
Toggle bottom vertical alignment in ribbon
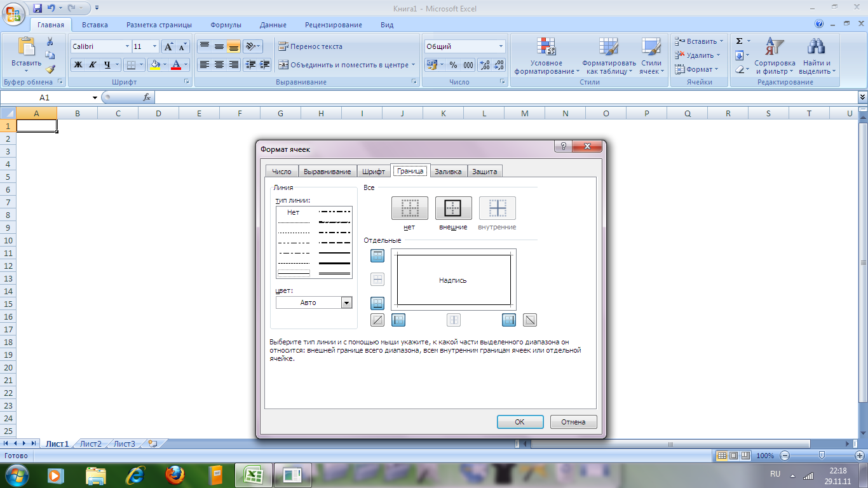pyautogui.click(x=233, y=46)
